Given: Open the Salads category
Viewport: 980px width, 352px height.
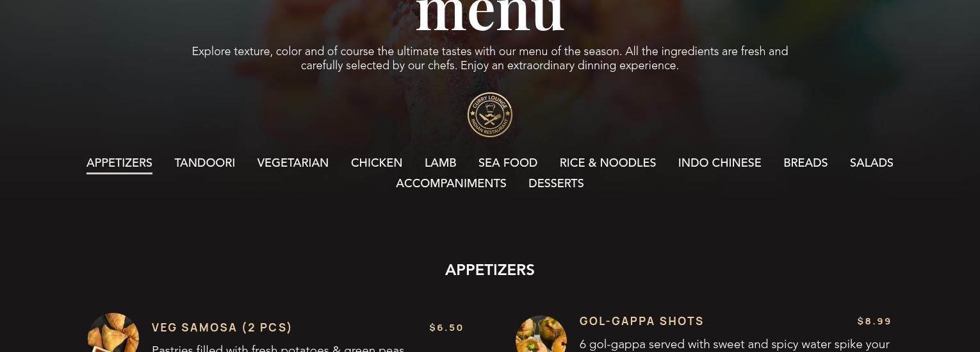Looking at the screenshot, I should tap(872, 163).
